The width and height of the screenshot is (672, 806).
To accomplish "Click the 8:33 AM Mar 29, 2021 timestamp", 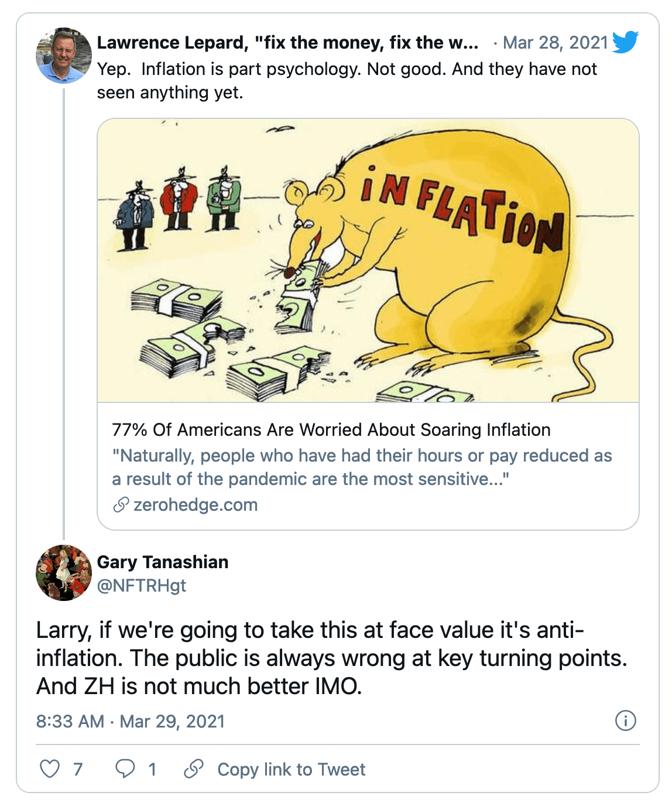I will click(x=131, y=721).
